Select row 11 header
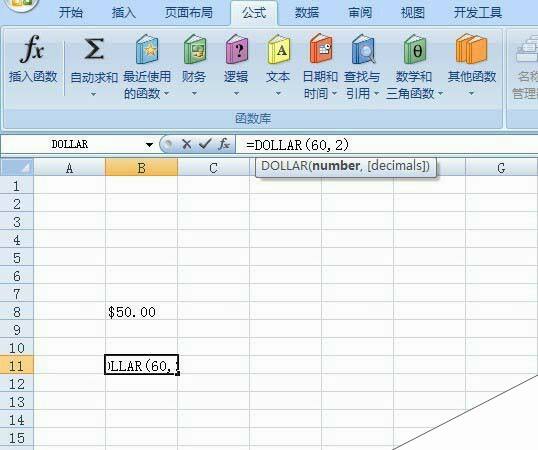The image size is (538, 450). pyautogui.click(x=16, y=366)
